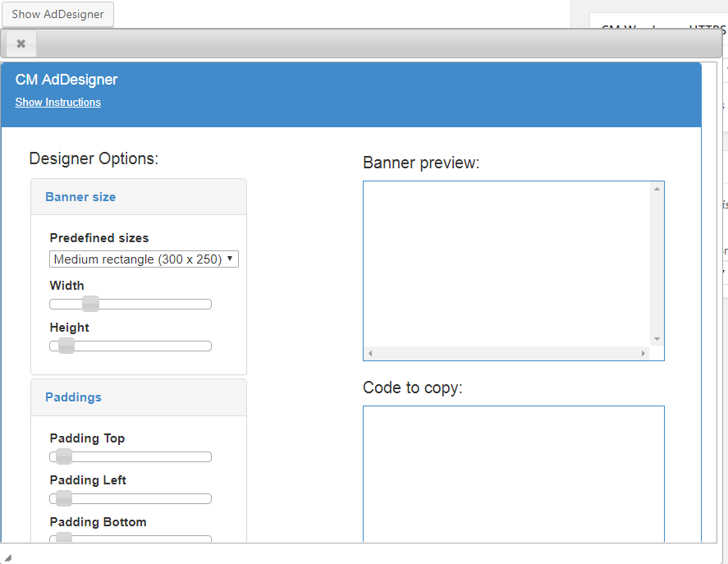Click the Width slider handle
The width and height of the screenshot is (728, 564).
point(90,304)
